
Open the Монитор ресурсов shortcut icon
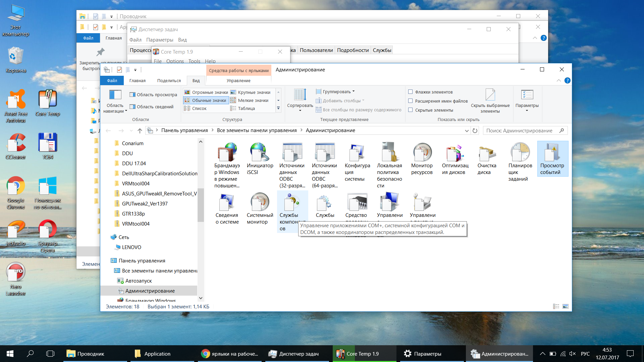click(x=422, y=153)
